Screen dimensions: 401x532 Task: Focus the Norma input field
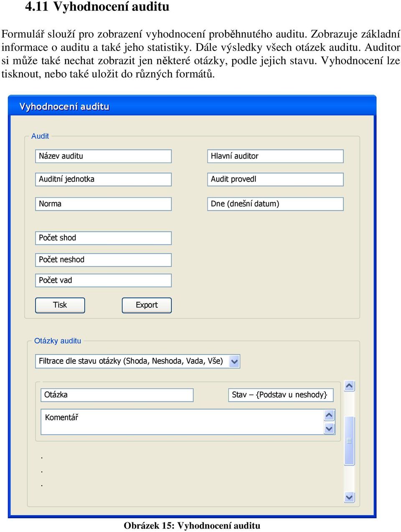tap(103, 204)
